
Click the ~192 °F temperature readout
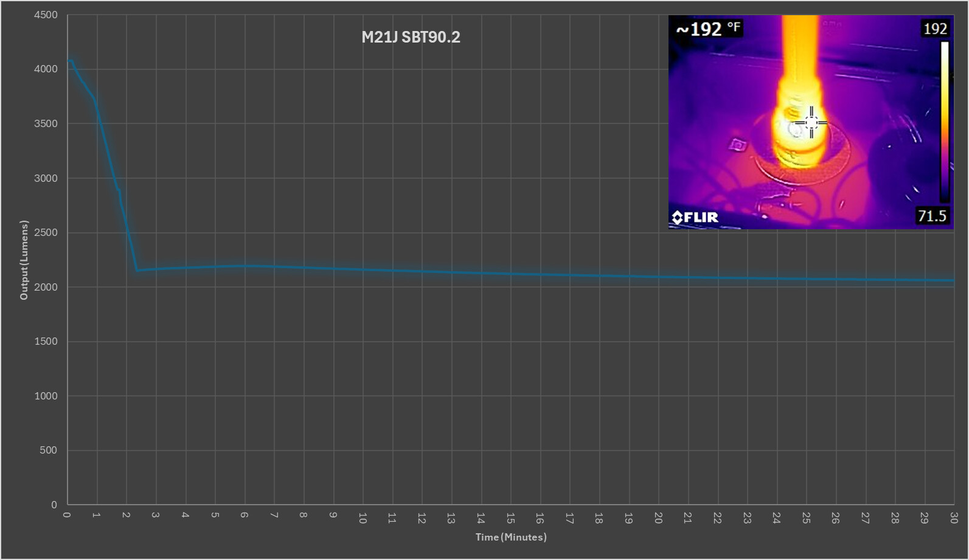tap(708, 29)
